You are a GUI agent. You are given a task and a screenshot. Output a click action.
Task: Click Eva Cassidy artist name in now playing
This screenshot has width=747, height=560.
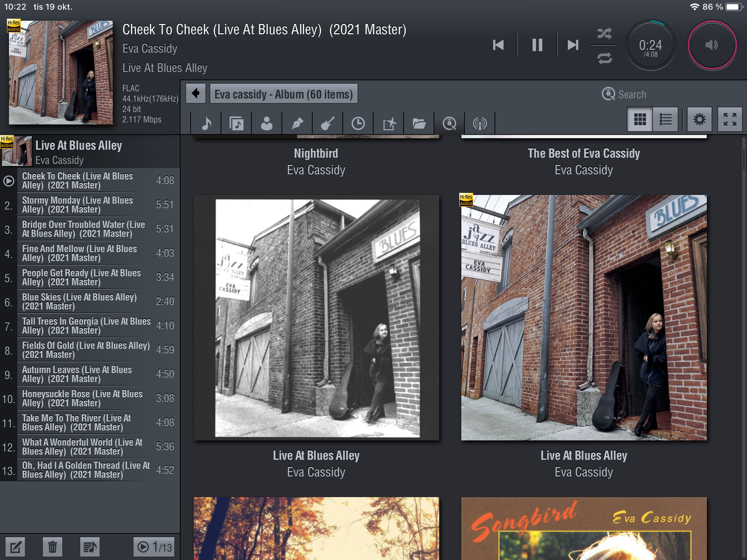tap(150, 49)
